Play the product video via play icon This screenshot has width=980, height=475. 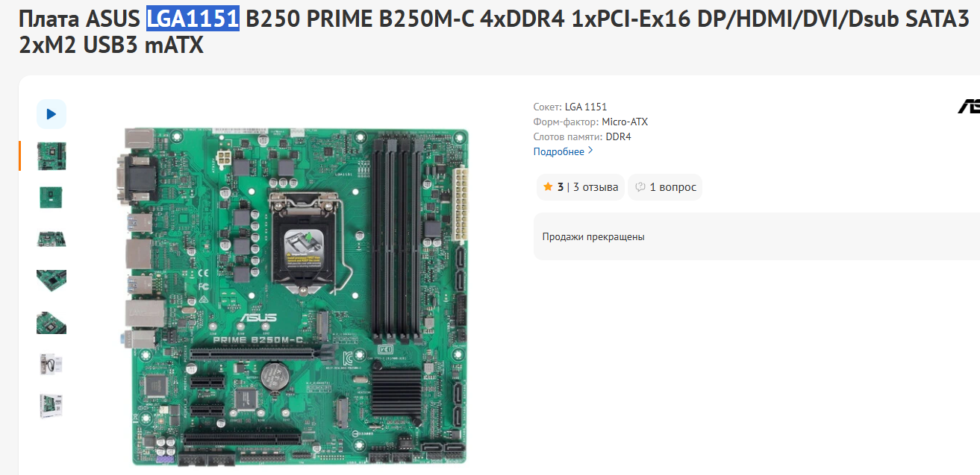(52, 114)
